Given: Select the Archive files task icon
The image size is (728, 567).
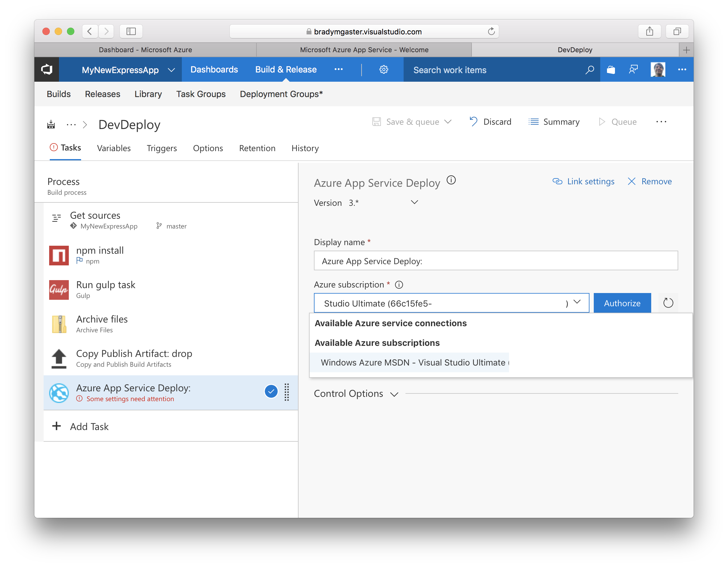Looking at the screenshot, I should pos(59,324).
